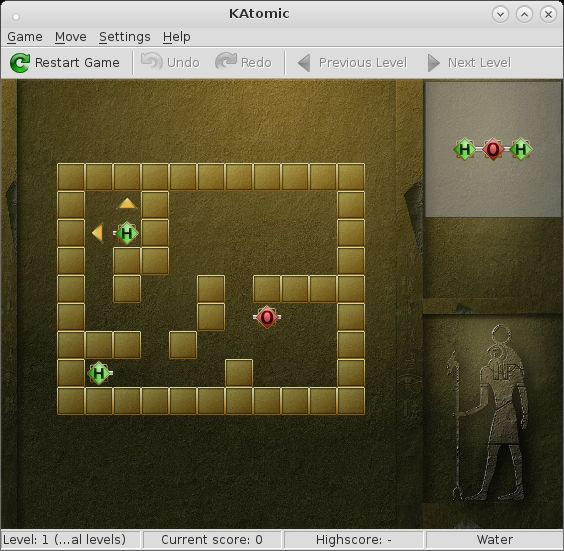The height and width of the screenshot is (551, 564).
Task: Open the Help menu
Action: pos(177,37)
